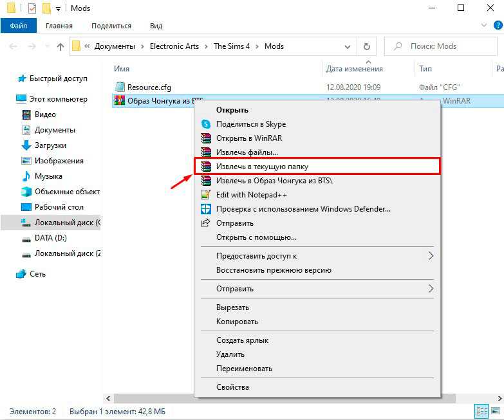
Task: Click WinRAR icon beside 'Извлечь в Образ Чонгука'
Action: pyautogui.click(x=206, y=181)
